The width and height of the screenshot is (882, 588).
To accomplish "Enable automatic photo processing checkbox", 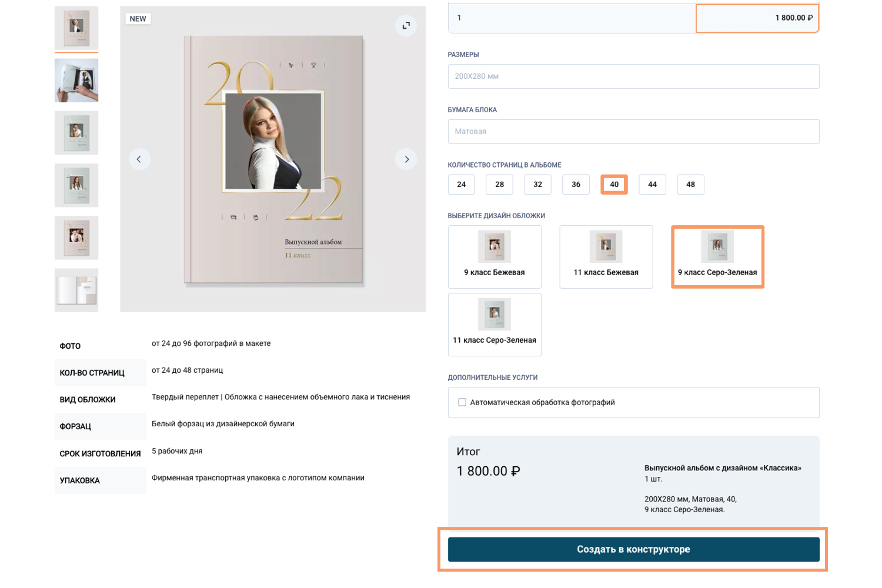I will click(462, 403).
